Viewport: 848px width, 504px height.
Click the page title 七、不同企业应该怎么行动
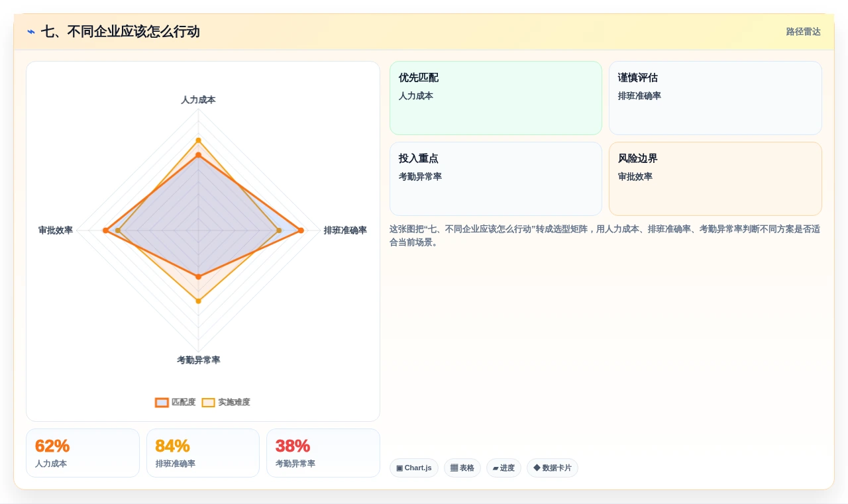coord(120,32)
